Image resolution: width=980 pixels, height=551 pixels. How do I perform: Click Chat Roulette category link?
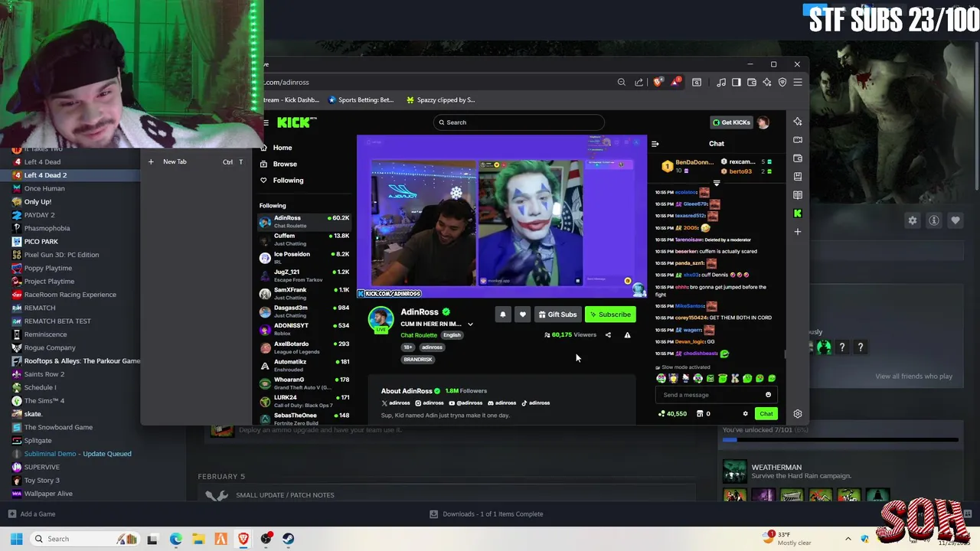(419, 335)
